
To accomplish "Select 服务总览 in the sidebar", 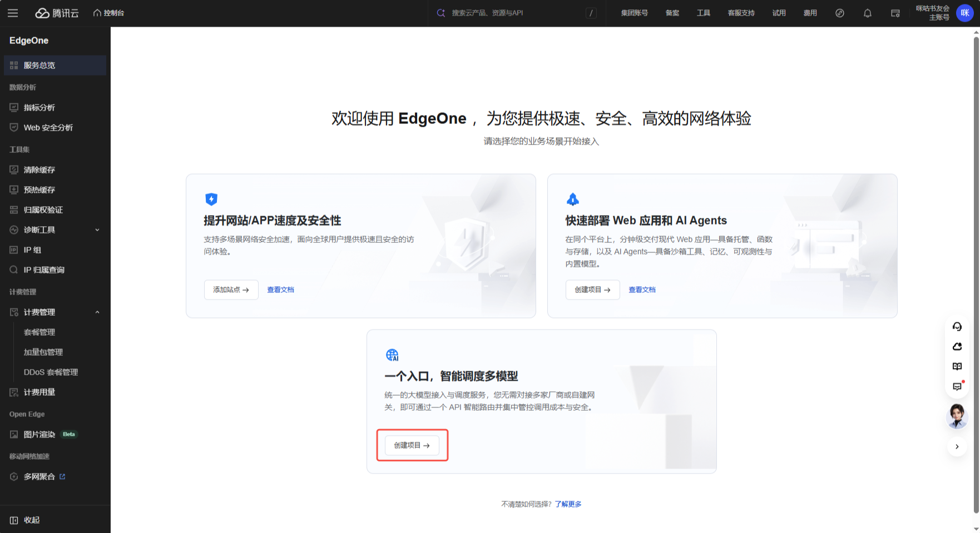I will click(x=55, y=65).
